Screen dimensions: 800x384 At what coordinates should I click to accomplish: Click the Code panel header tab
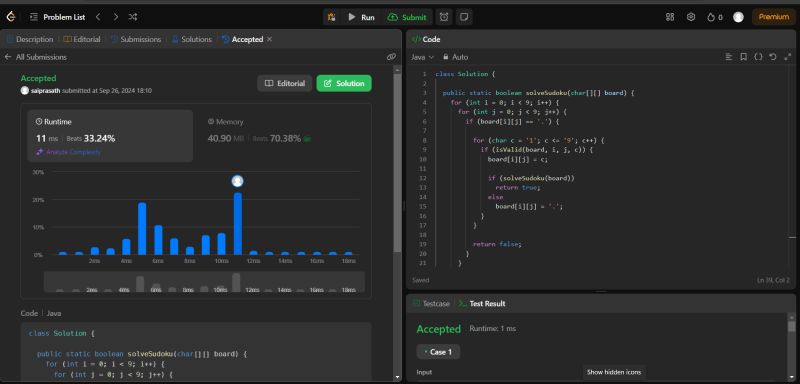(x=426, y=39)
